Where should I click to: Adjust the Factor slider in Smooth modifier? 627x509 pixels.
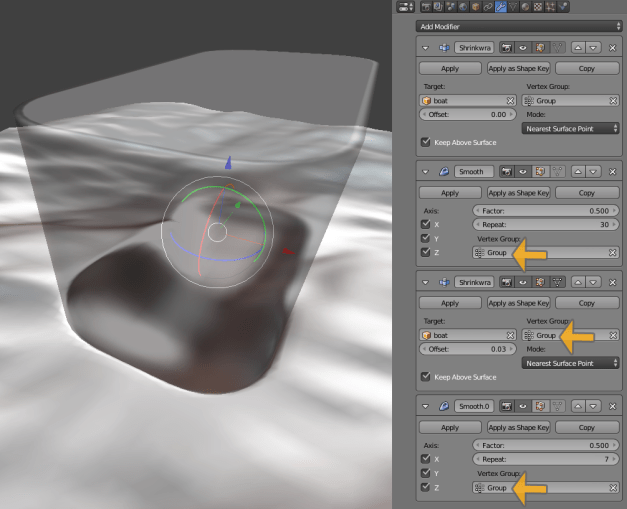(x=545, y=211)
